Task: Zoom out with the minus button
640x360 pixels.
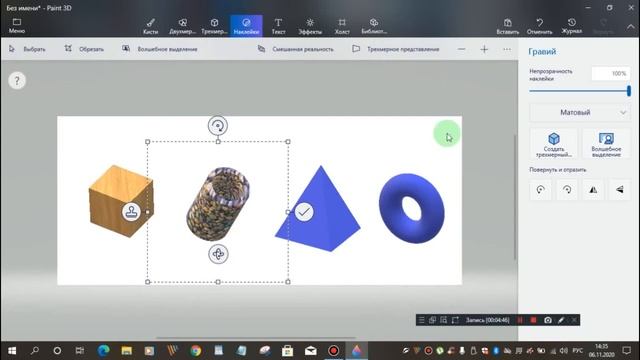Action: 461,49
